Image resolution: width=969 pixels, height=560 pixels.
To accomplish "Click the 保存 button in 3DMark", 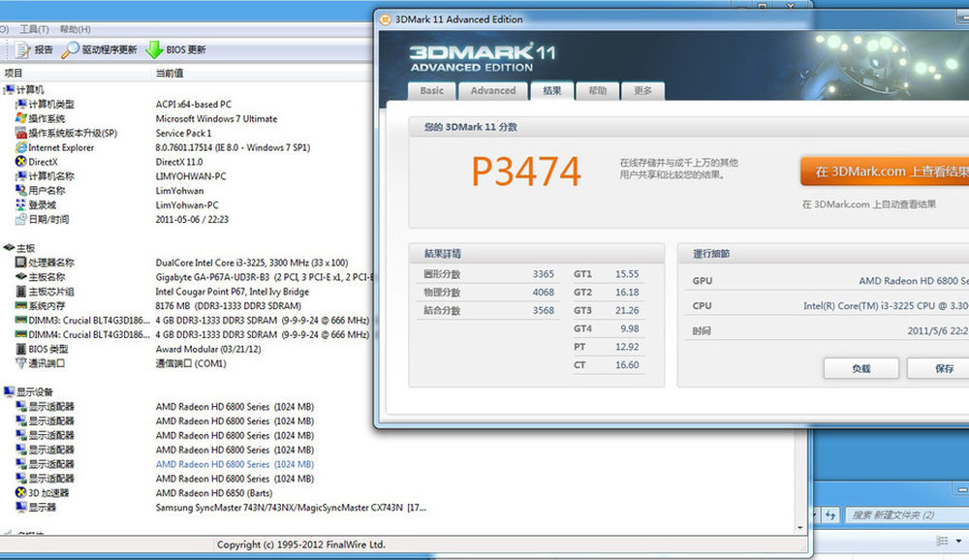I will tap(938, 368).
